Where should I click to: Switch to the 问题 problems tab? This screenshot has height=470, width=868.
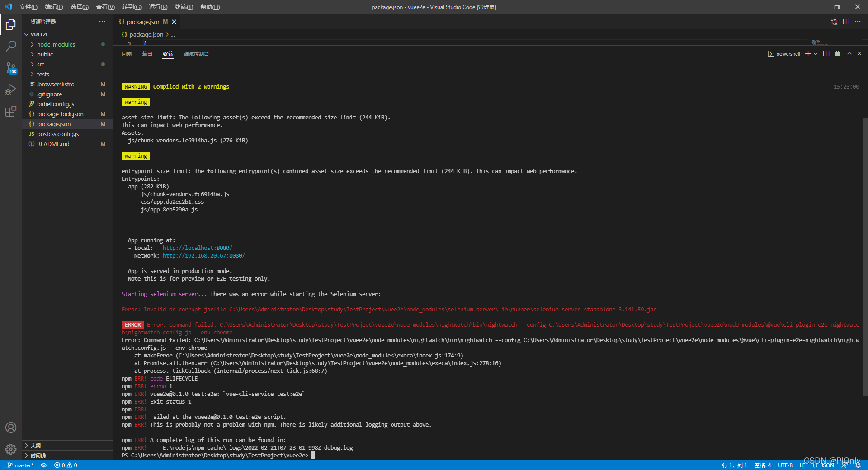tap(126, 54)
